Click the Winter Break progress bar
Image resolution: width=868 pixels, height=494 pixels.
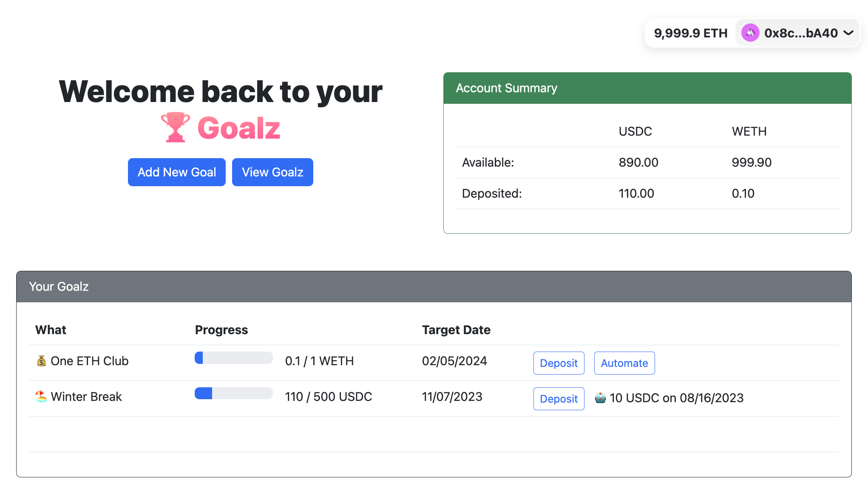pos(233,393)
